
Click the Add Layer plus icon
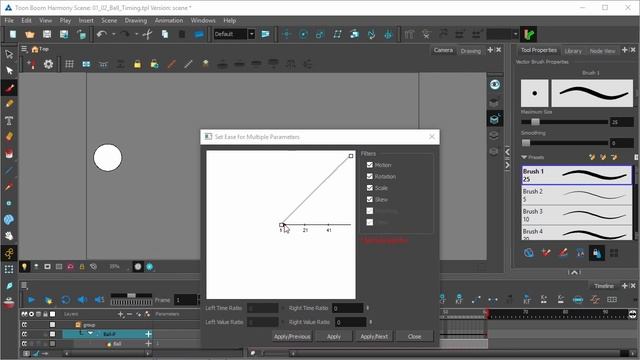coord(120,314)
